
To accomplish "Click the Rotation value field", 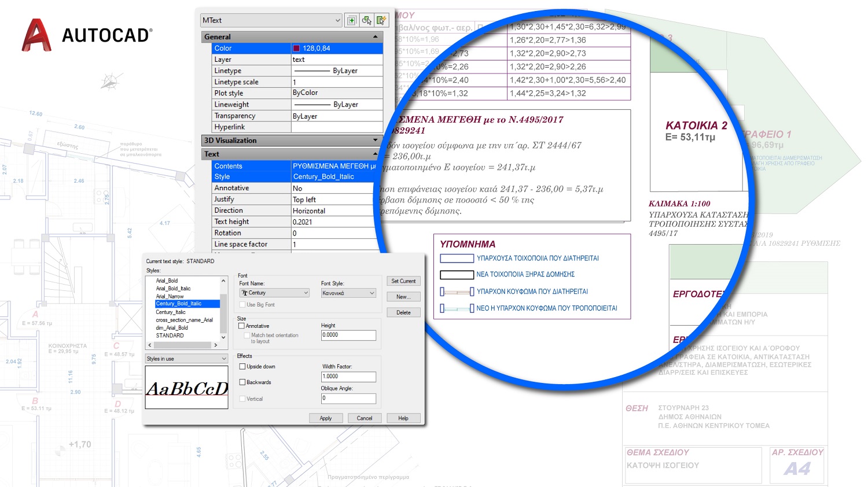I will tap(334, 233).
